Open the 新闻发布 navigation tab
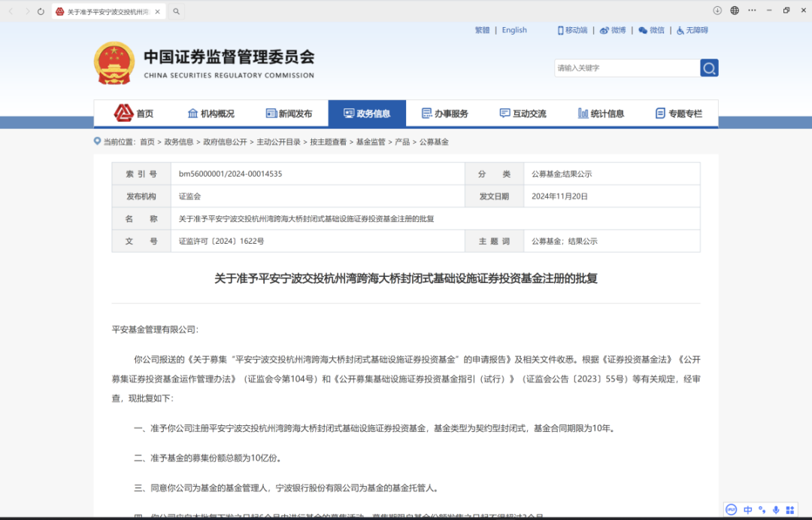Viewport: 812px width, 520px height. pos(289,113)
